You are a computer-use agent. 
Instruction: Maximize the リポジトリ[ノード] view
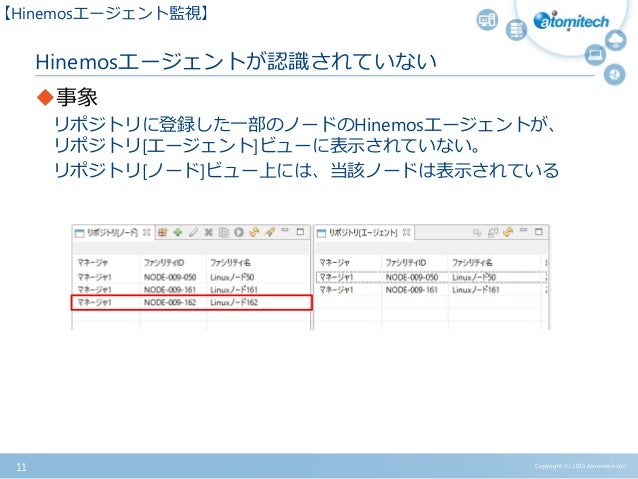pyautogui.click(x=300, y=232)
